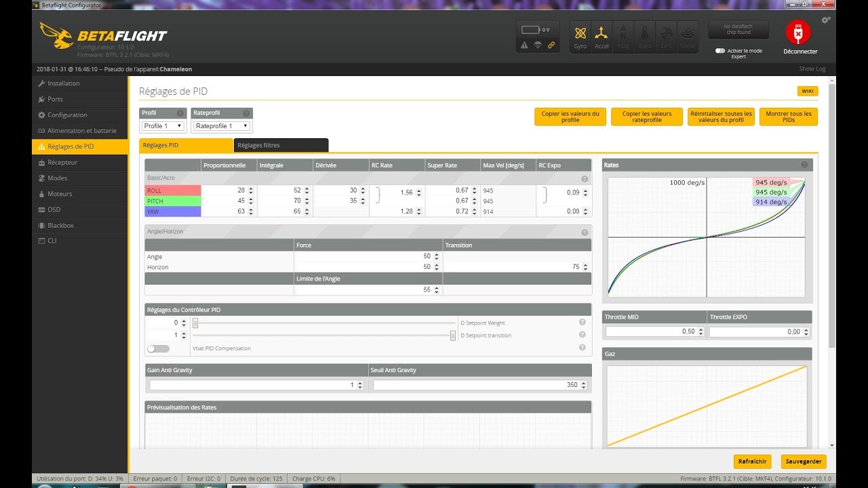Click the Horizon Transition value field

(x=517, y=267)
